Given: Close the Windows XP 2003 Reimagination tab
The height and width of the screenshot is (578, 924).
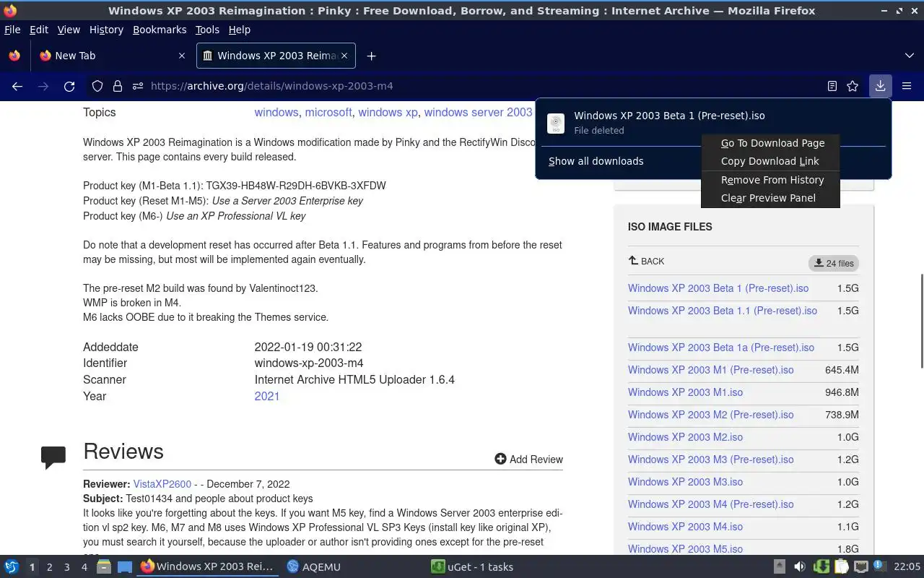Looking at the screenshot, I should [x=344, y=56].
